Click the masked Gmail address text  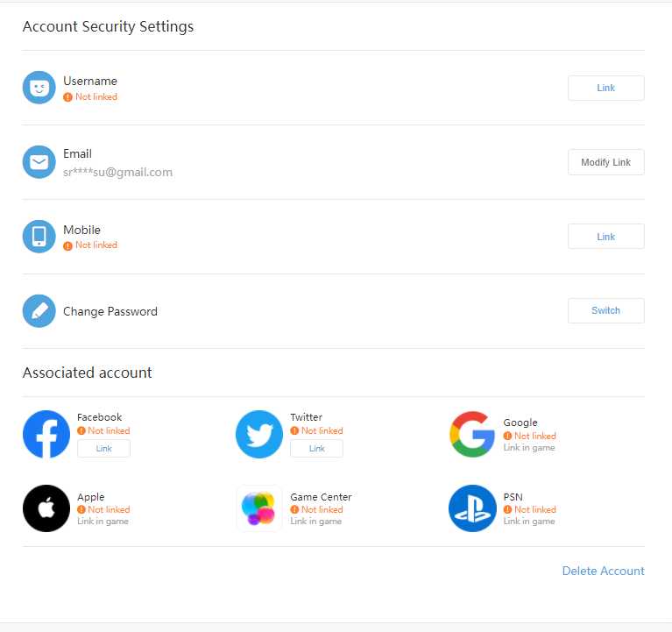(x=117, y=172)
